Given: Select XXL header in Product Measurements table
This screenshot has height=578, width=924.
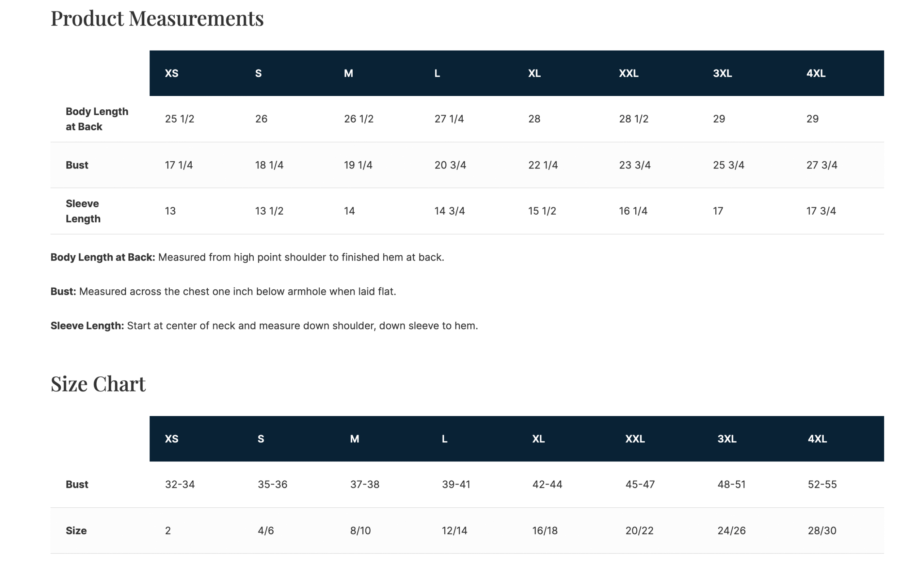Looking at the screenshot, I should pos(628,73).
